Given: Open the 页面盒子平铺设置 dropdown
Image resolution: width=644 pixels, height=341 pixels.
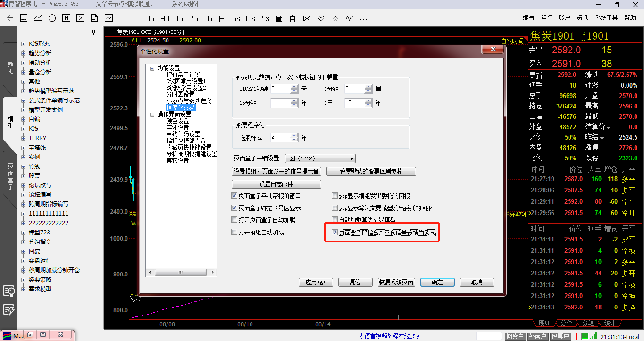Looking at the screenshot, I should 320,158.
